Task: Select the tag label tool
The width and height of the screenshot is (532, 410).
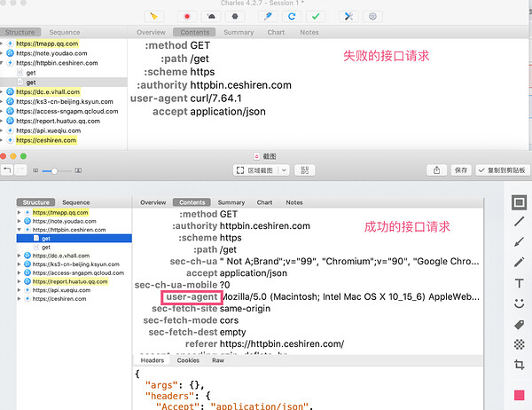Action: 519,325
